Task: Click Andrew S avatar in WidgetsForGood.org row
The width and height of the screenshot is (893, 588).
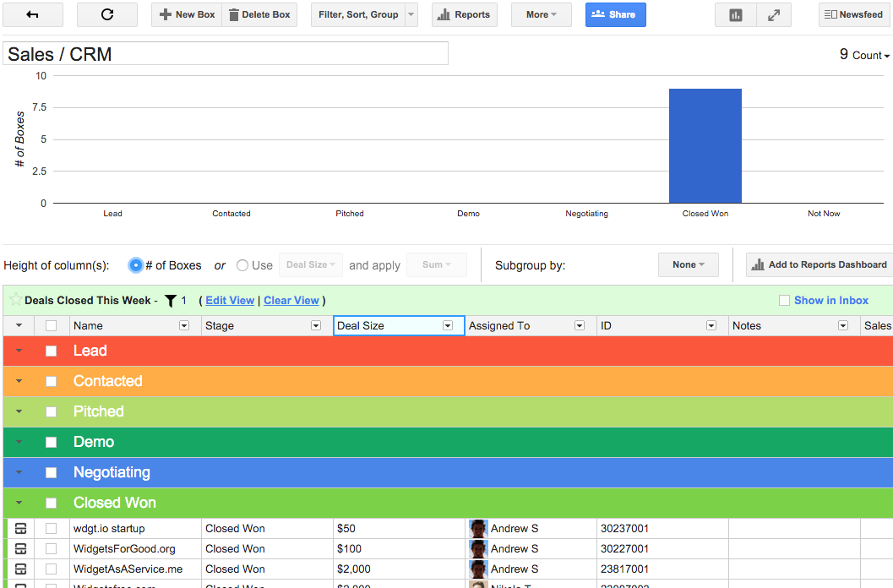Action: pyautogui.click(x=478, y=548)
